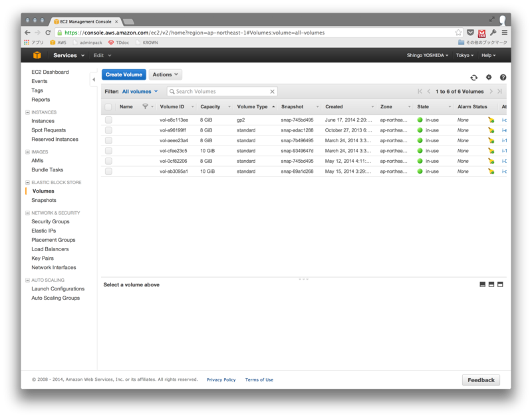The height and width of the screenshot is (418, 532).
Task: Refresh the volumes list
Action: [474, 78]
